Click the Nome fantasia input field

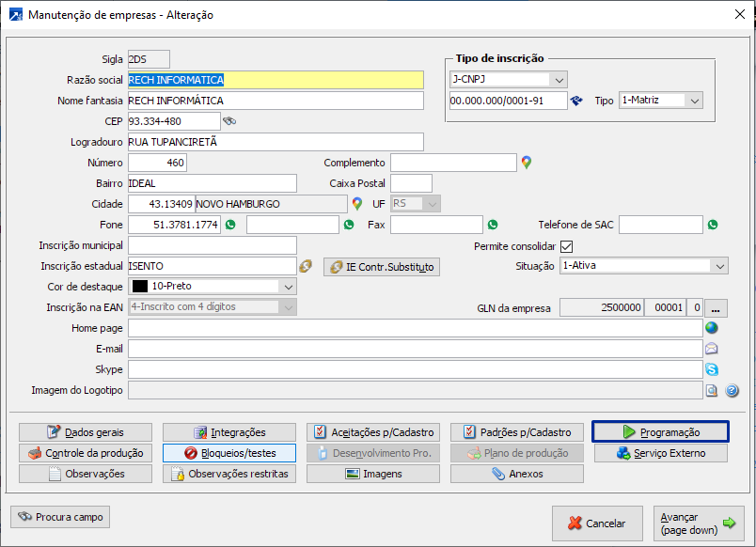coord(276,101)
